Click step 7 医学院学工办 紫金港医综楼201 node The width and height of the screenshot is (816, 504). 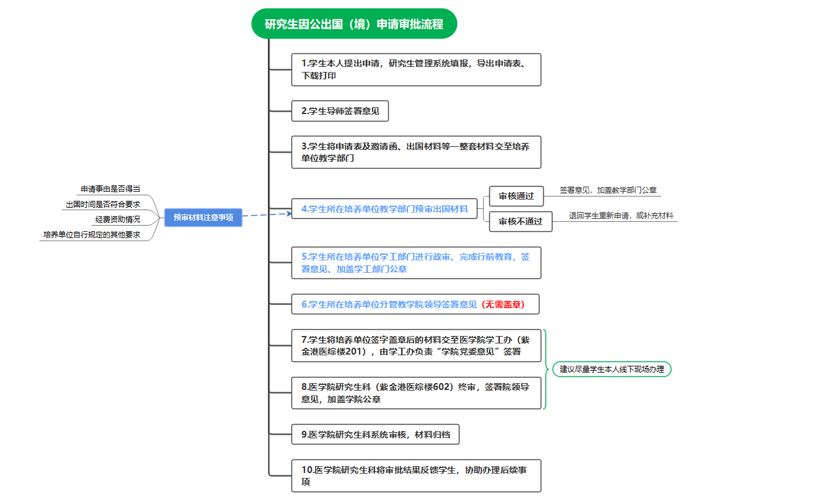[x=416, y=345]
